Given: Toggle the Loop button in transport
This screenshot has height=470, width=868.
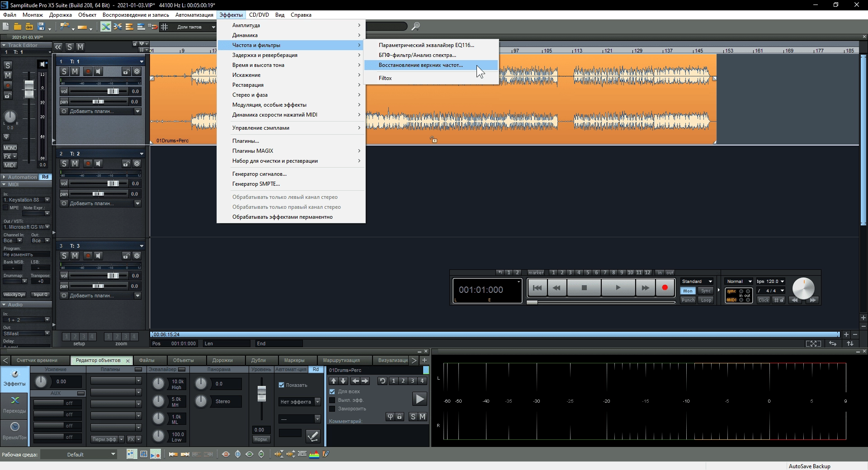Looking at the screenshot, I should [706, 300].
